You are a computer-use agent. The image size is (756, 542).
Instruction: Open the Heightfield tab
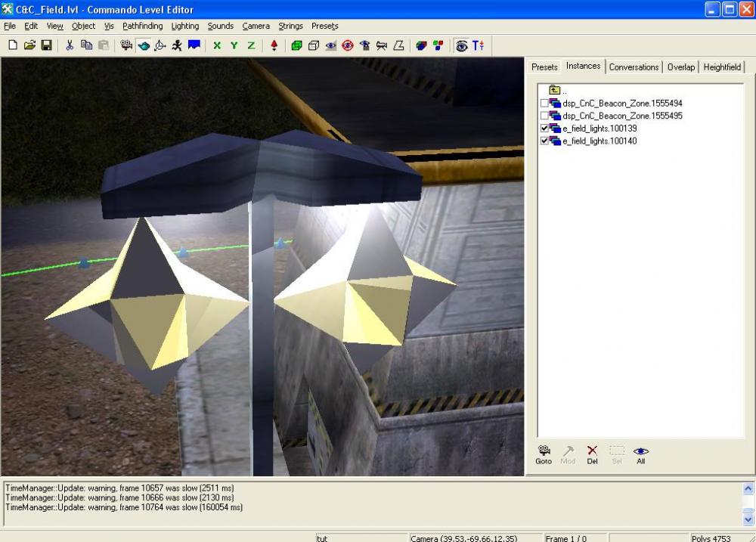click(722, 67)
